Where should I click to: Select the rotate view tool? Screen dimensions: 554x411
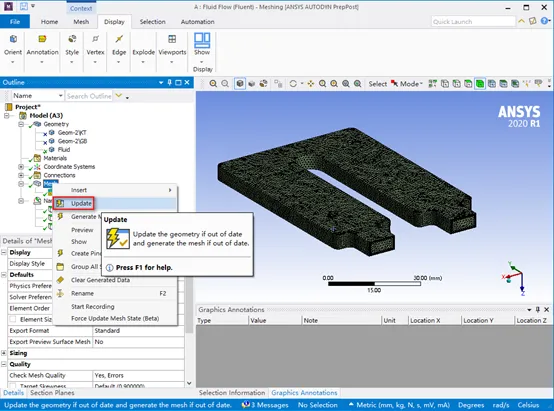[x=293, y=84]
